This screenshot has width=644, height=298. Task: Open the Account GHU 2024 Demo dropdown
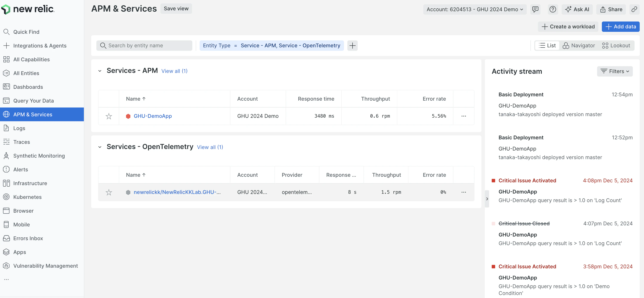point(475,9)
